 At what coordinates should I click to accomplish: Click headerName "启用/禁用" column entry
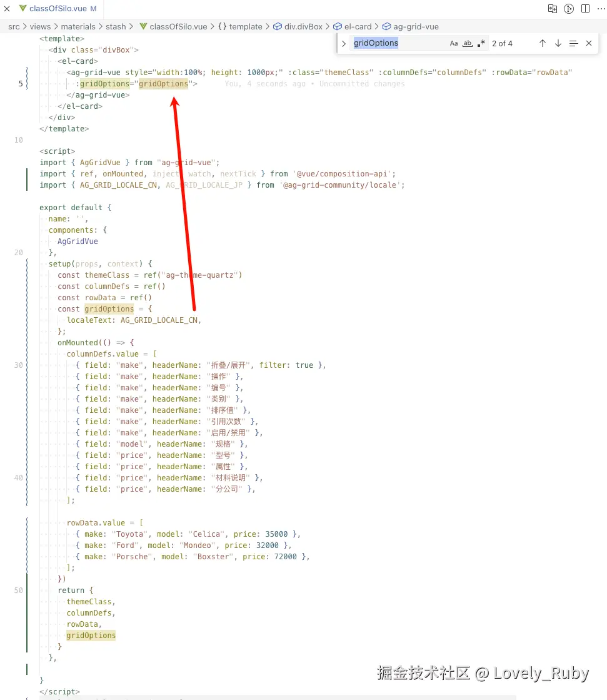(169, 433)
